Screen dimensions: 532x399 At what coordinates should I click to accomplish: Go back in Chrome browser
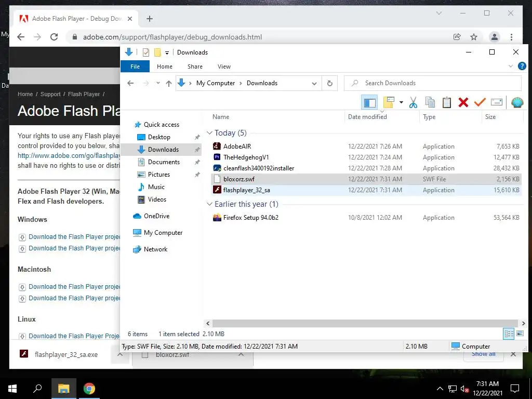(21, 37)
